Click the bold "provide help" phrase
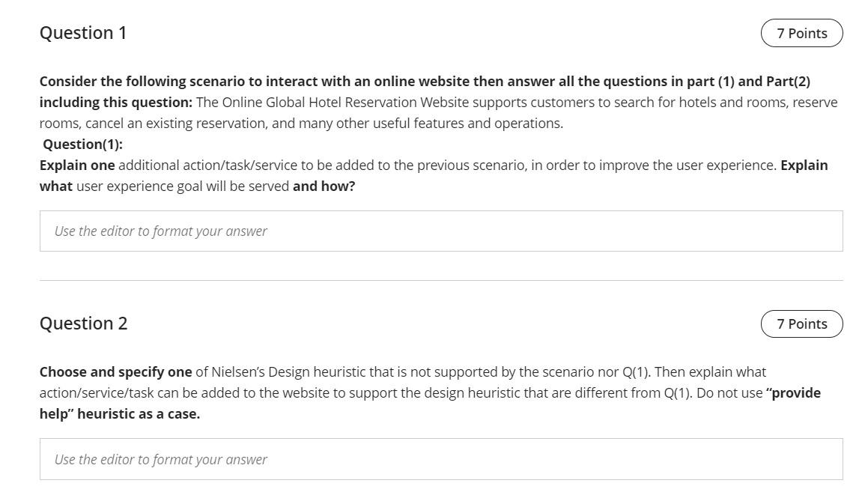Viewport: 856px width, 504px height. (x=795, y=392)
